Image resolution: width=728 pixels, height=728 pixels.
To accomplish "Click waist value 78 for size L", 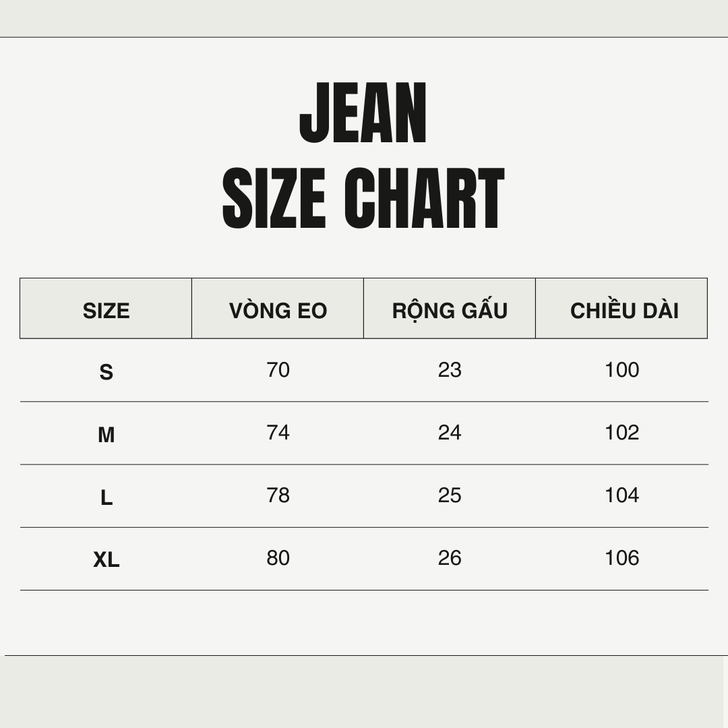I will [x=278, y=495].
